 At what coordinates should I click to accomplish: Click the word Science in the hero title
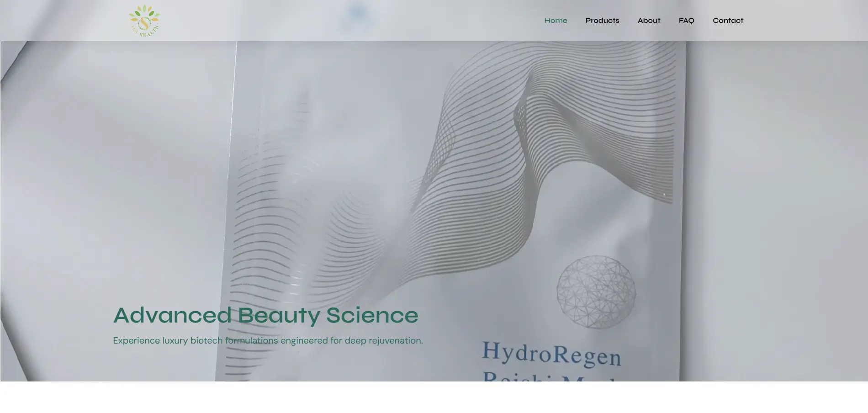pyautogui.click(x=372, y=315)
